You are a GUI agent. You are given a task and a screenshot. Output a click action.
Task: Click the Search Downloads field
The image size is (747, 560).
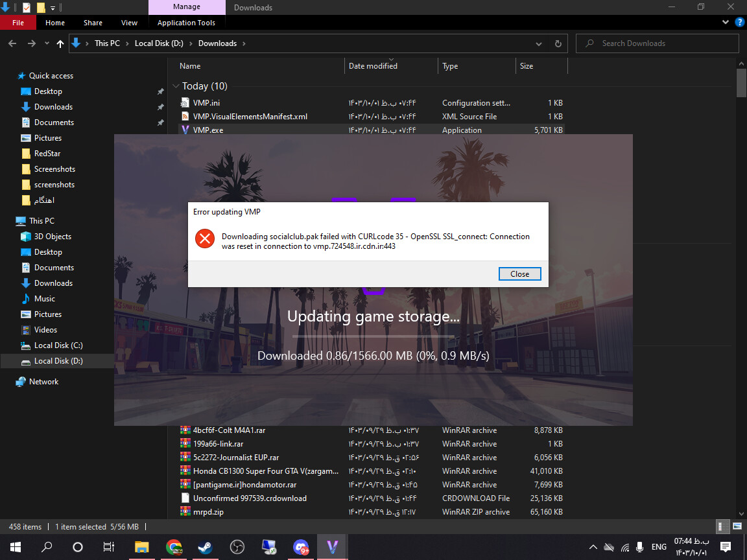657,43
